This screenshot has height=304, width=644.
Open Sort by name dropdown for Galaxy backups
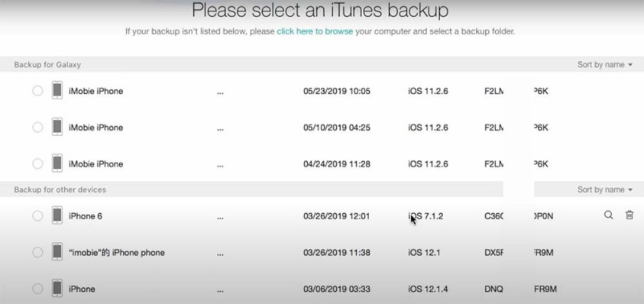point(604,64)
